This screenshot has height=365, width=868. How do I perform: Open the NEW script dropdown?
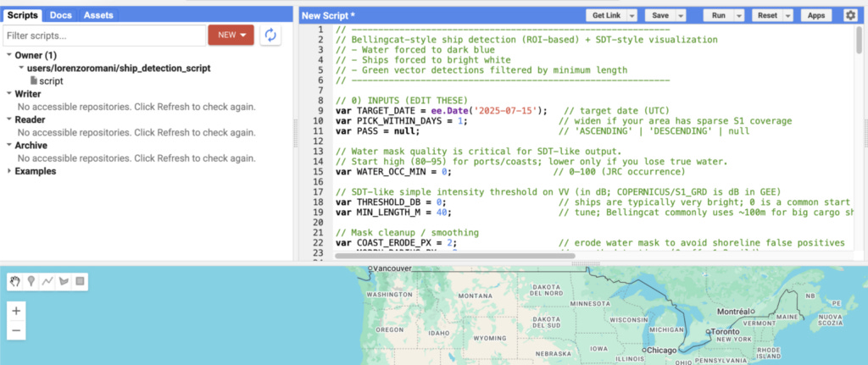pos(231,35)
